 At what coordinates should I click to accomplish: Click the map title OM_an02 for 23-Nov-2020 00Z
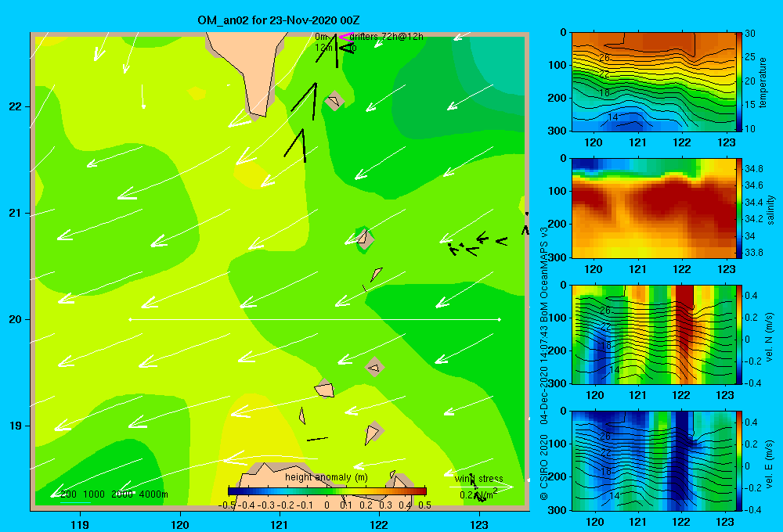click(x=278, y=20)
